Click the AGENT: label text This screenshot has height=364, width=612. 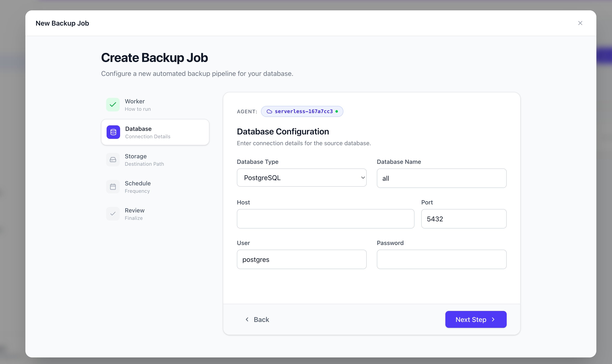(x=247, y=112)
